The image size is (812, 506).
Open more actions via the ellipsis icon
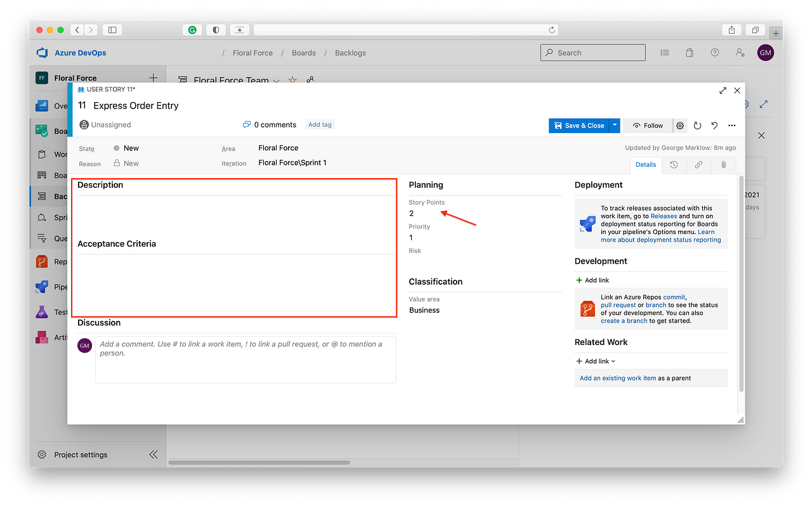731,126
